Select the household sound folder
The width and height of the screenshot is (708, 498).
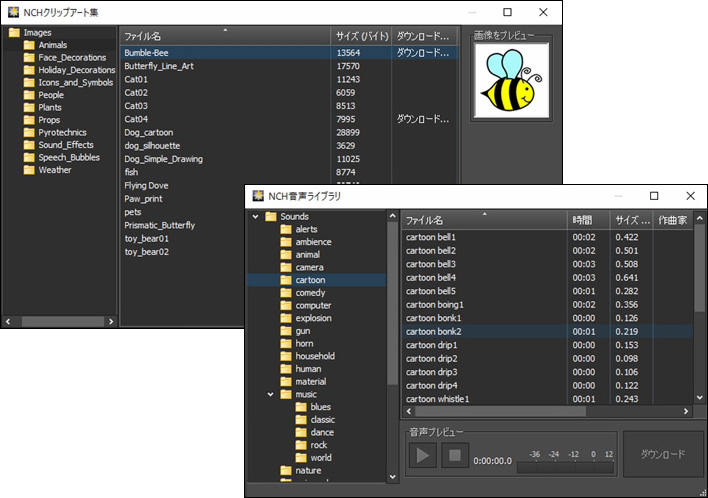314,356
